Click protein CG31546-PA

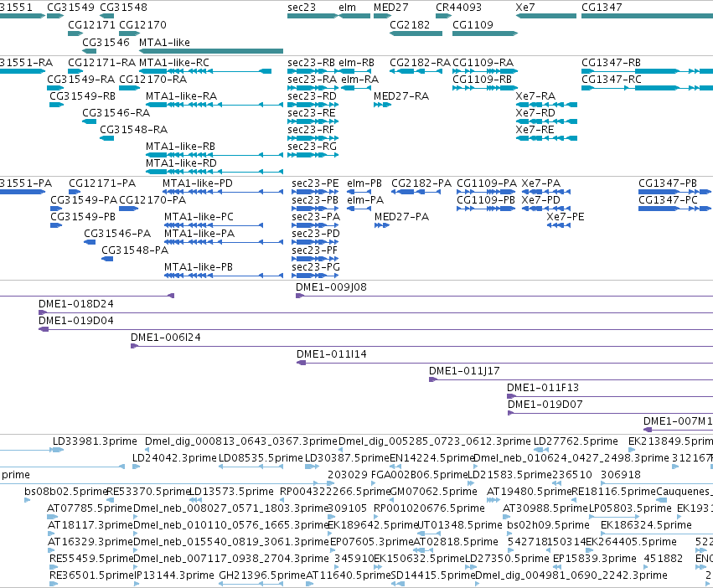(90, 242)
